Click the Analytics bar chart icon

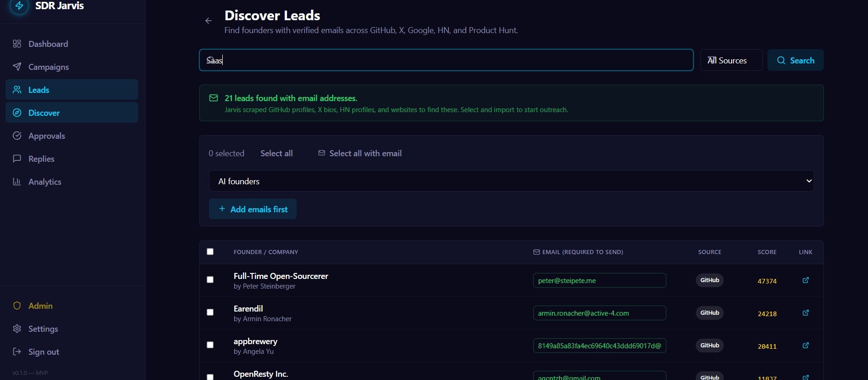[x=17, y=181]
